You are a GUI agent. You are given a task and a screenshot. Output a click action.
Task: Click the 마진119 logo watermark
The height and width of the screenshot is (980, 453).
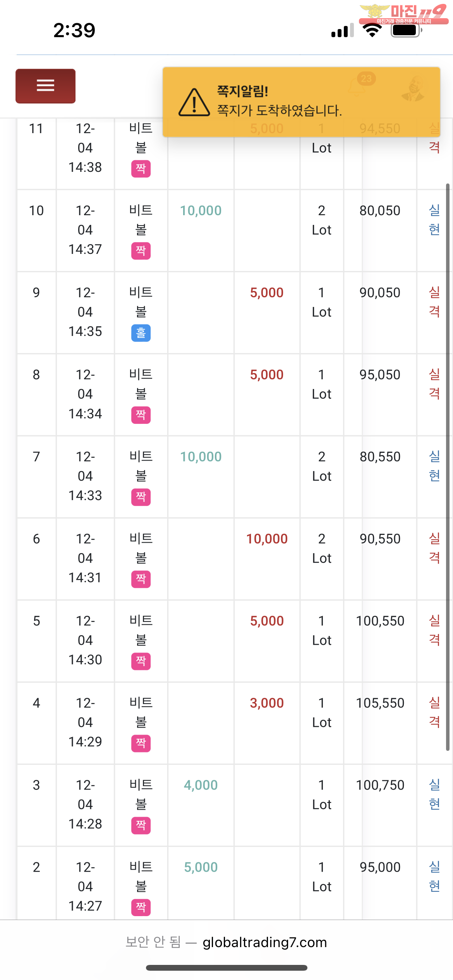tap(403, 14)
